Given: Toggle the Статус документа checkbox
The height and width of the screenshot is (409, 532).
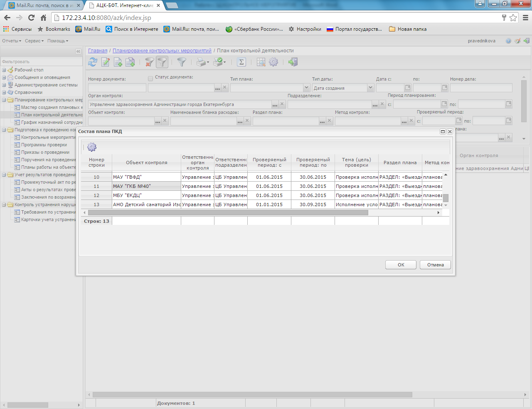Looking at the screenshot, I should (x=150, y=78).
